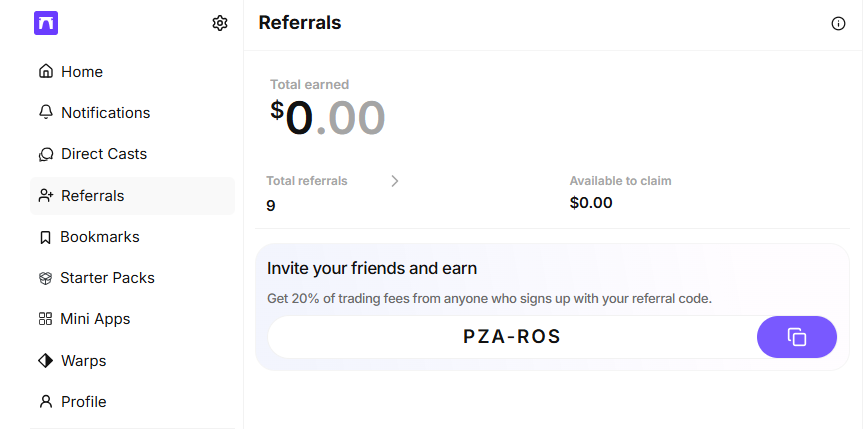Click the Available to claim $0.00 amount
The height and width of the screenshot is (429, 866).
[591, 203]
